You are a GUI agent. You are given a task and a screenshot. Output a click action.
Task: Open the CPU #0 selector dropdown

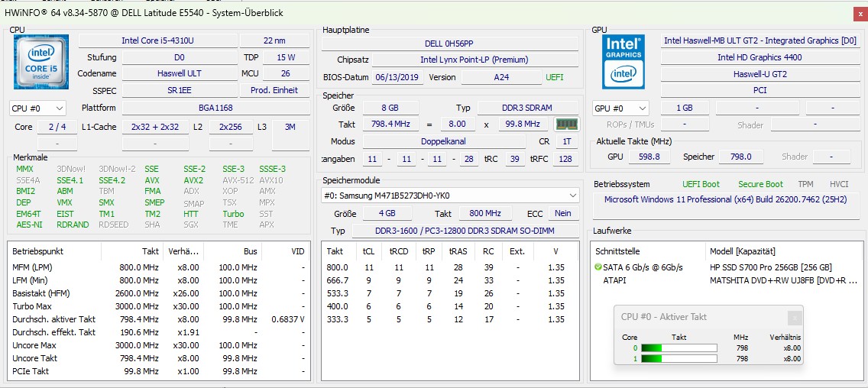click(37, 108)
